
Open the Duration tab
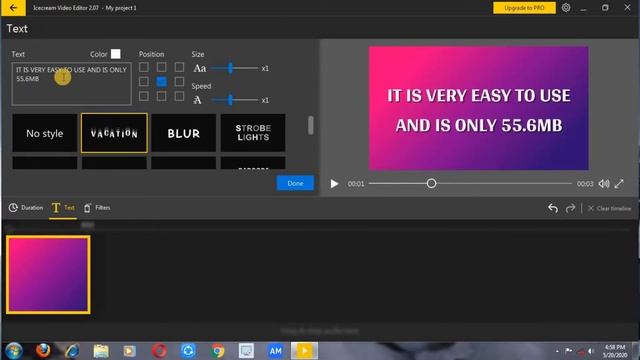[26, 208]
